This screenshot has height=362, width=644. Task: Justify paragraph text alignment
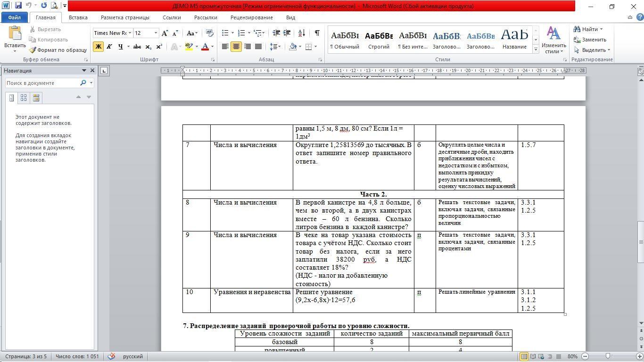click(258, 47)
